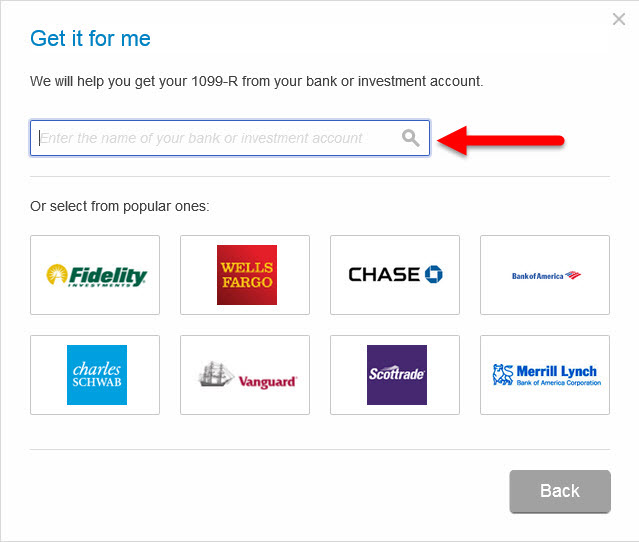This screenshot has width=639, height=542.
Task: Click the Bank of America flag emblem
Action: tap(573, 275)
